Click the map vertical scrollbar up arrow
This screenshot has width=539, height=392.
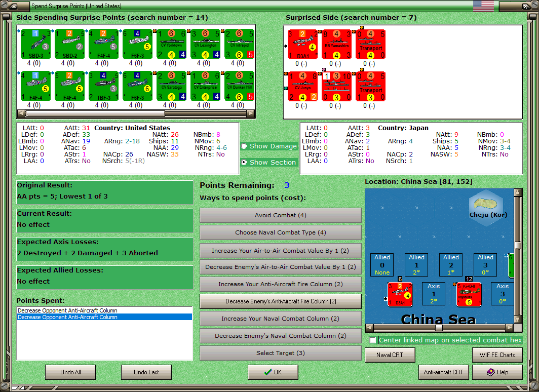pos(518,192)
